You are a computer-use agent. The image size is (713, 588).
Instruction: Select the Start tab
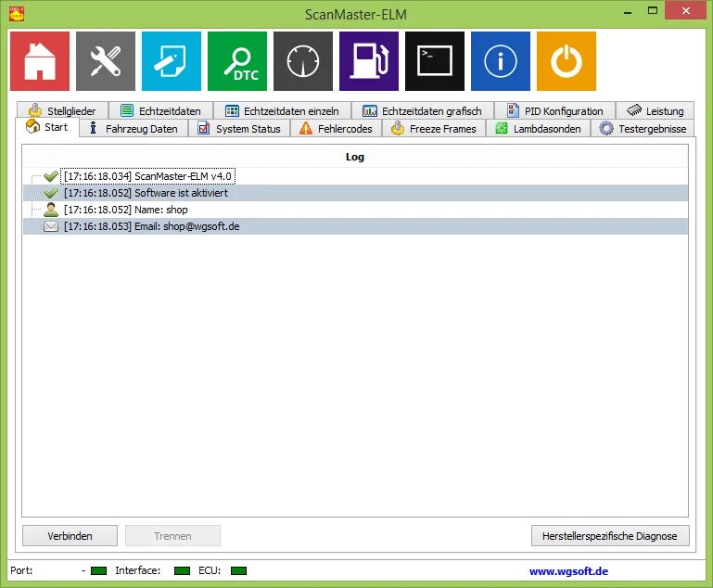[x=47, y=127]
